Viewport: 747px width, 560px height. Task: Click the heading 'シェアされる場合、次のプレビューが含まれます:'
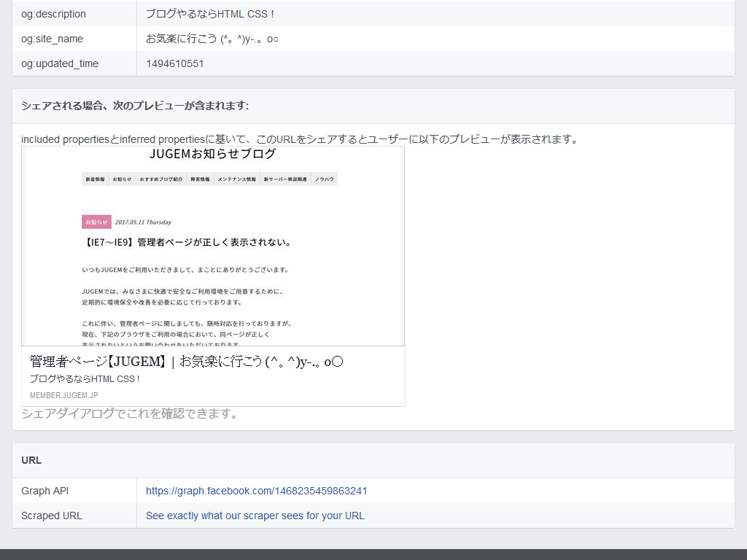coord(135,105)
